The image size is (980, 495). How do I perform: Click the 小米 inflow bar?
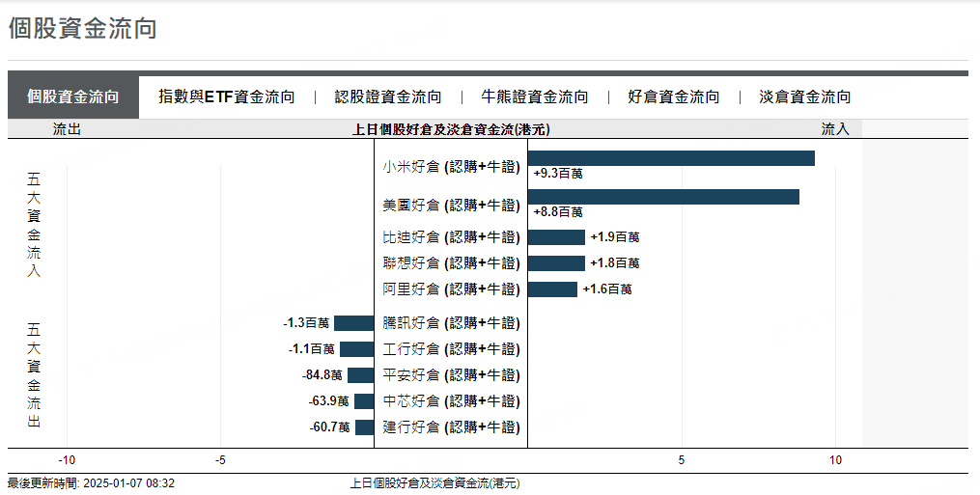pyautogui.click(x=671, y=158)
